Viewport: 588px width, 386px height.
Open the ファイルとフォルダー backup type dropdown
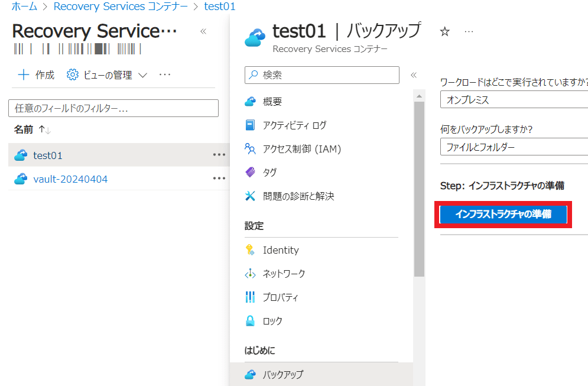(x=514, y=147)
